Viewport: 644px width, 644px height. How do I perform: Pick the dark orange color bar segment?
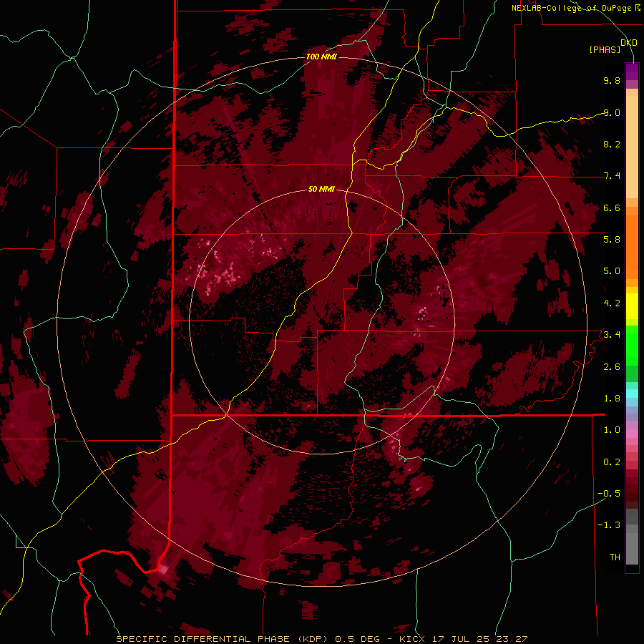[x=632, y=246]
